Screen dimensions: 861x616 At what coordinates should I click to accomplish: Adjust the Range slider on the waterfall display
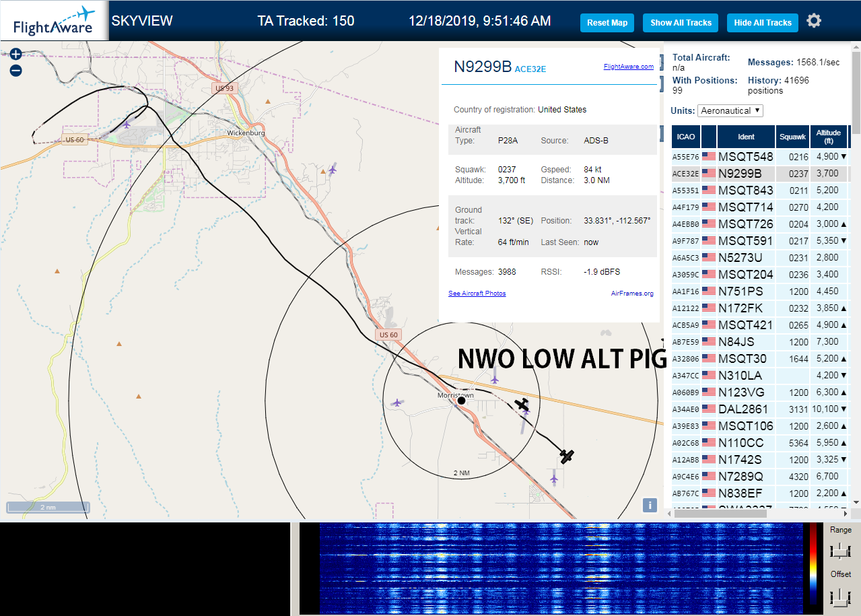point(840,551)
